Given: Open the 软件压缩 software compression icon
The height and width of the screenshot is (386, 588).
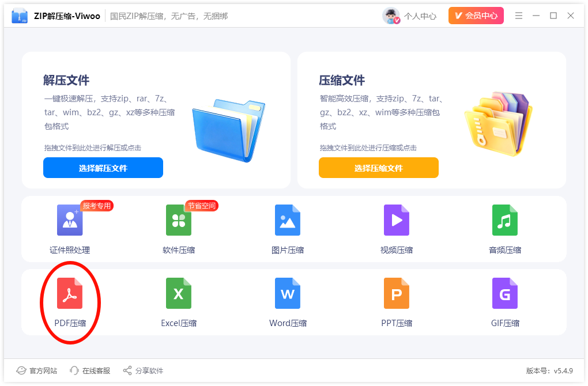Looking at the screenshot, I should [x=179, y=220].
